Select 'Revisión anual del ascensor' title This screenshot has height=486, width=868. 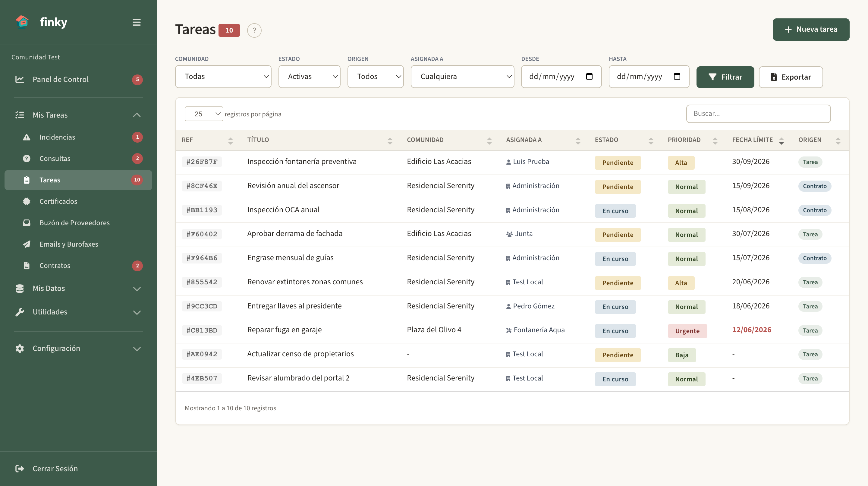[293, 186]
